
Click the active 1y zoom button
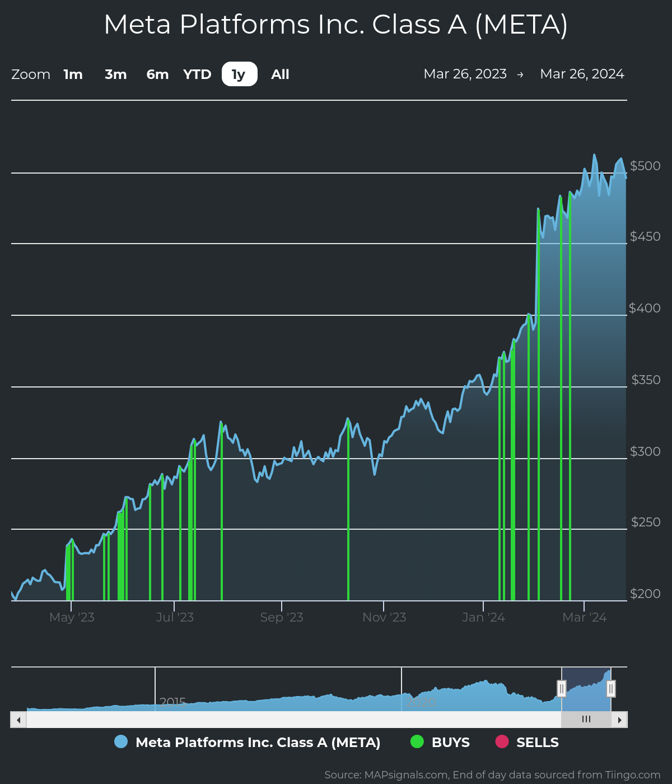pos(239,74)
